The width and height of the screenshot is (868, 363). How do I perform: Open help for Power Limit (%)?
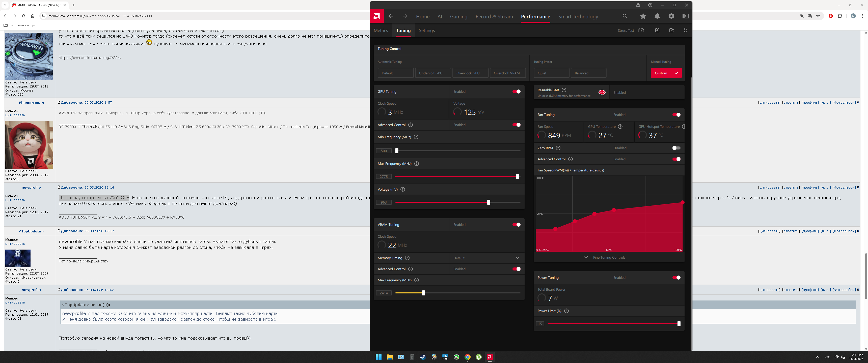pos(566,311)
